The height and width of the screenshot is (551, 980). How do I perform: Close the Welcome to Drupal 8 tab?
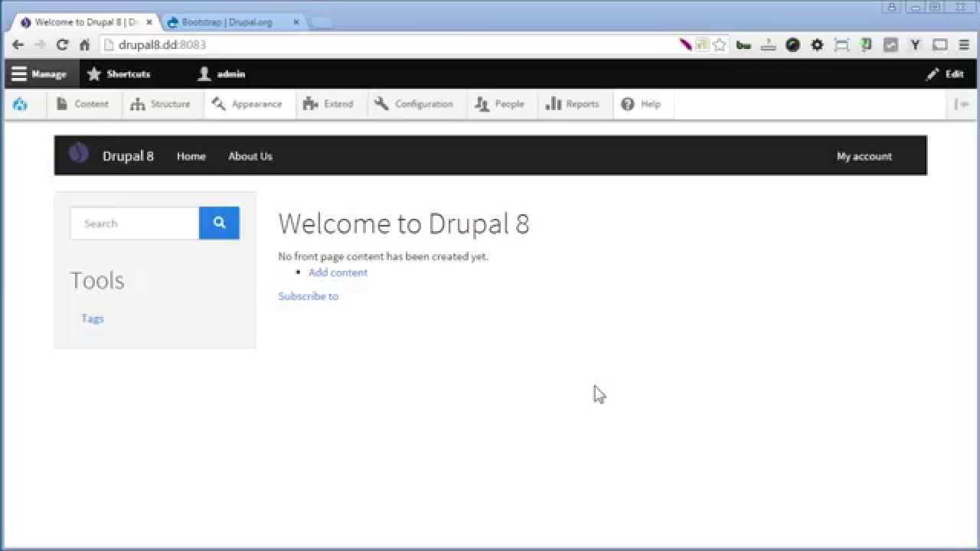[x=149, y=22]
